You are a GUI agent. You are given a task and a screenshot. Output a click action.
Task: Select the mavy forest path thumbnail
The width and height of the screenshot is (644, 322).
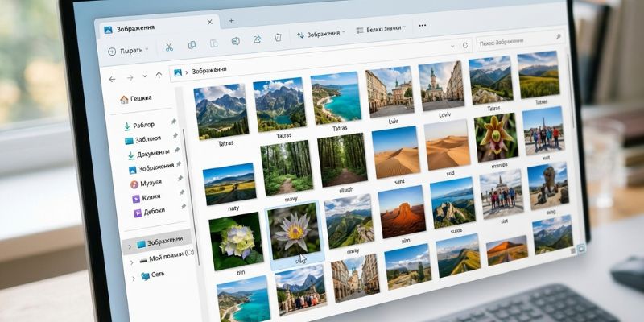[x=287, y=167]
